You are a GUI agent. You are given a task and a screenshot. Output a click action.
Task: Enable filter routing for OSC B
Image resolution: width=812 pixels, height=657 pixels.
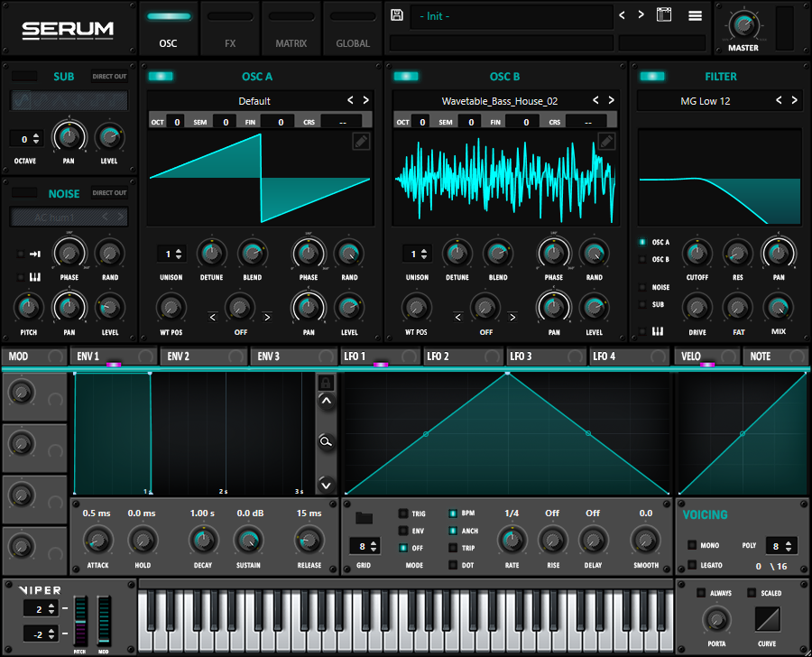[x=642, y=260]
